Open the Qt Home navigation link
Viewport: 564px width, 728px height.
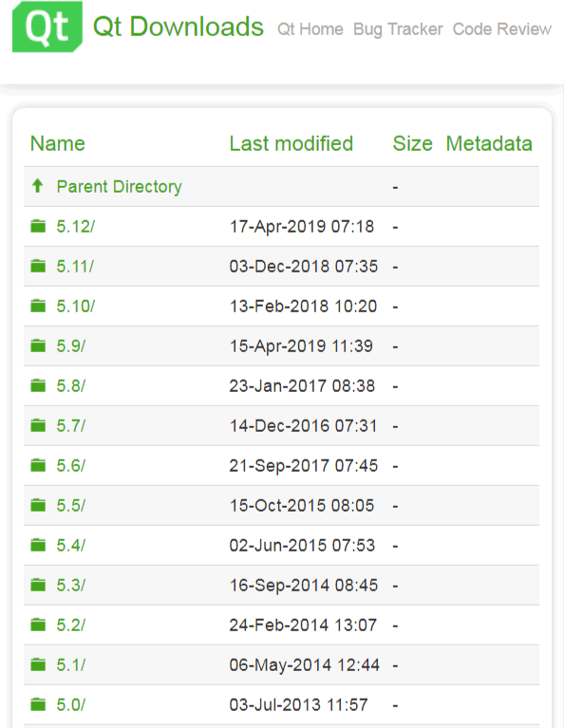pyautogui.click(x=310, y=29)
